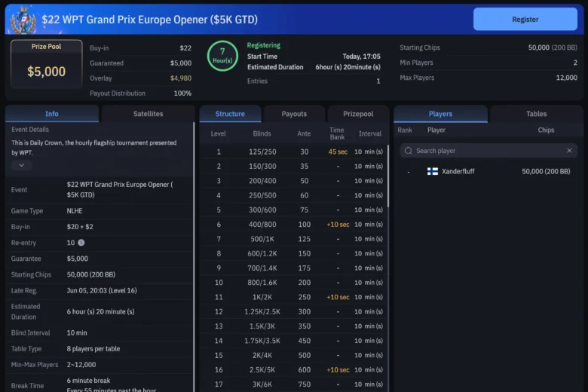Click the 125/250 blinds cell in level 1
The width and height of the screenshot is (588, 392).
(x=262, y=152)
